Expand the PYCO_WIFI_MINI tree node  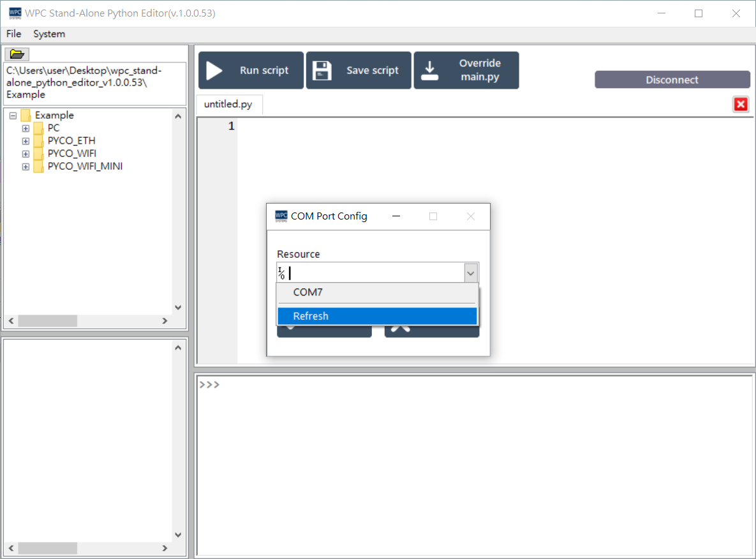coord(26,167)
